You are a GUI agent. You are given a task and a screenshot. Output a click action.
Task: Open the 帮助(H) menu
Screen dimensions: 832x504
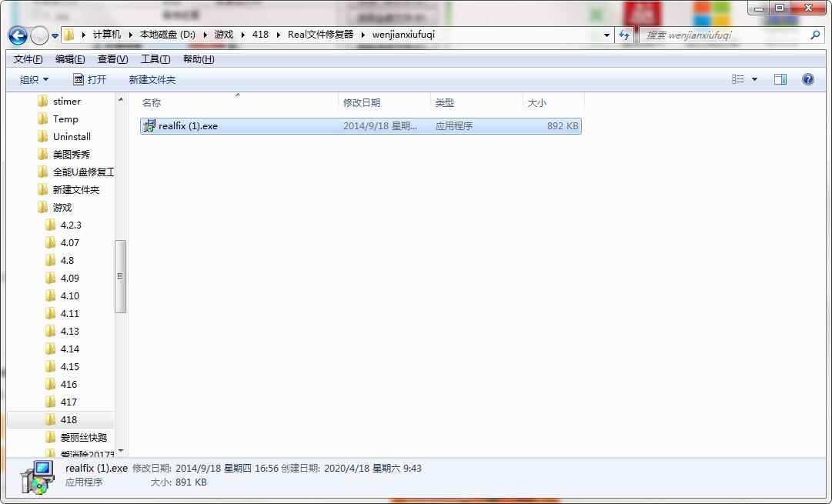click(x=199, y=59)
